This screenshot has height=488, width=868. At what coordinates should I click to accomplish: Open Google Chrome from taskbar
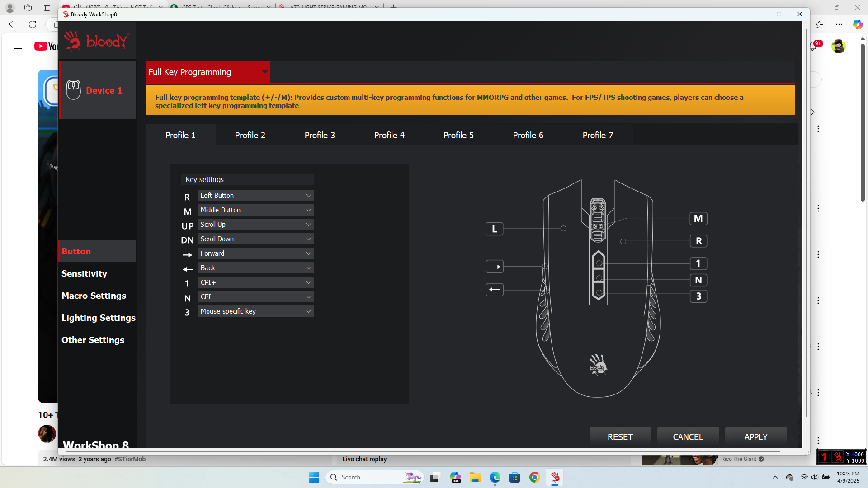tap(534, 477)
